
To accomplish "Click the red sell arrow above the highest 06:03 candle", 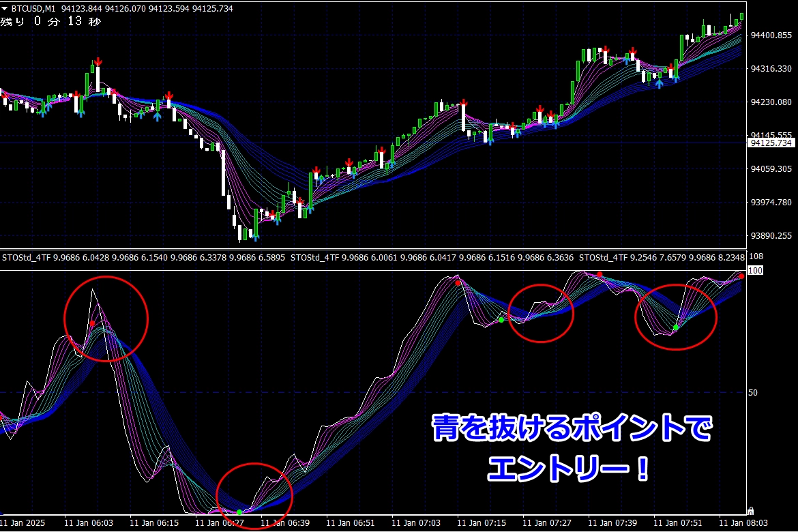I will [x=98, y=62].
